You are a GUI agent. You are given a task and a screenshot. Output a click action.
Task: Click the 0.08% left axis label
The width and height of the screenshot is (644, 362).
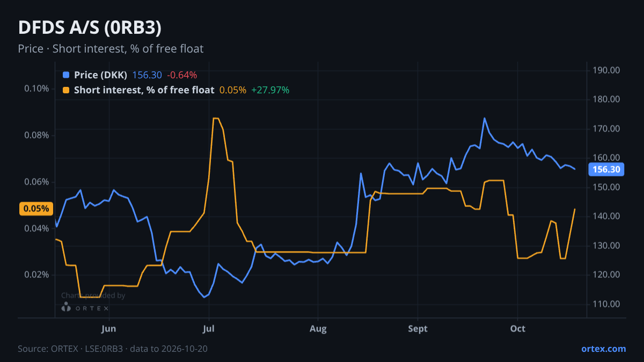pos(36,135)
